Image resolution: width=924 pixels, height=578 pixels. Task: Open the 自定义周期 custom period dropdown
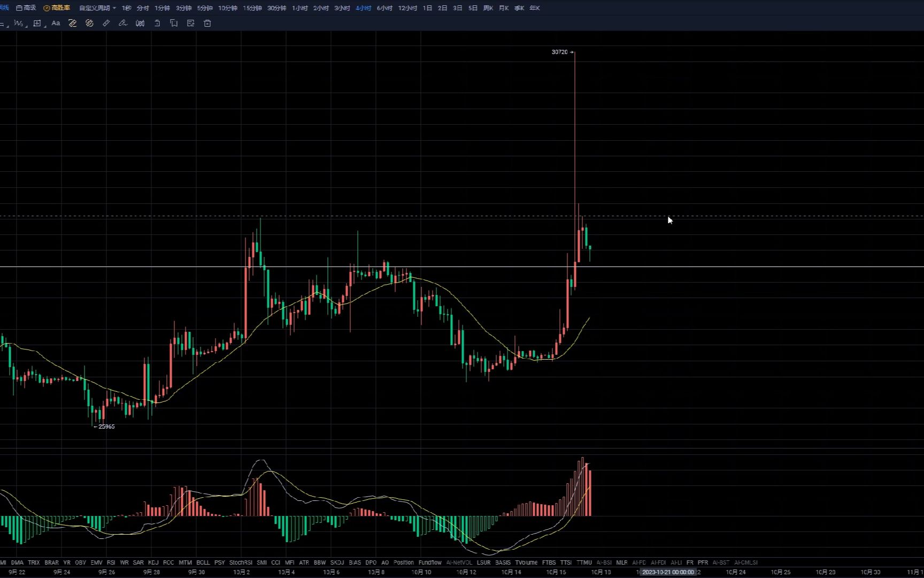97,8
